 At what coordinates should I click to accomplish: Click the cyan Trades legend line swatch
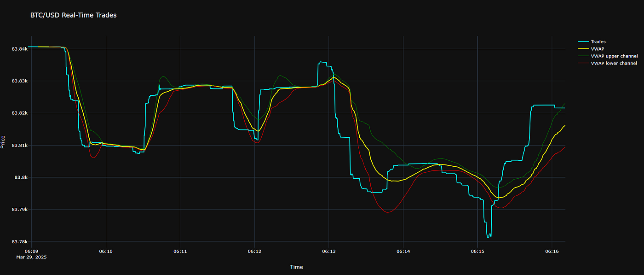582,42
